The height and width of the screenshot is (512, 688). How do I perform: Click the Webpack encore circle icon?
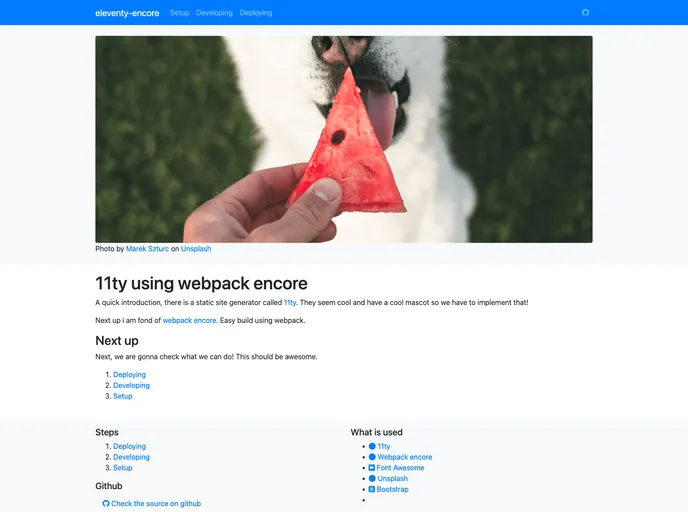click(372, 457)
